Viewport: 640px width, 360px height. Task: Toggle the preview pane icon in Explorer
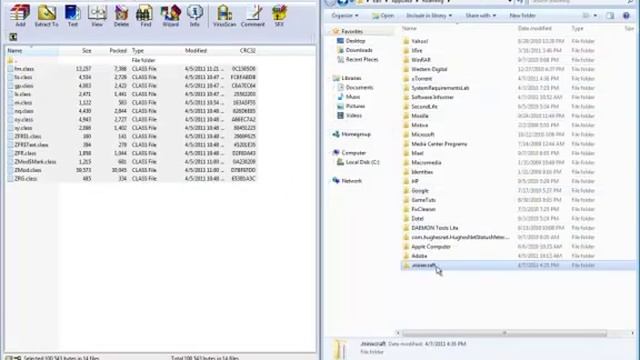pyautogui.click(x=610, y=16)
